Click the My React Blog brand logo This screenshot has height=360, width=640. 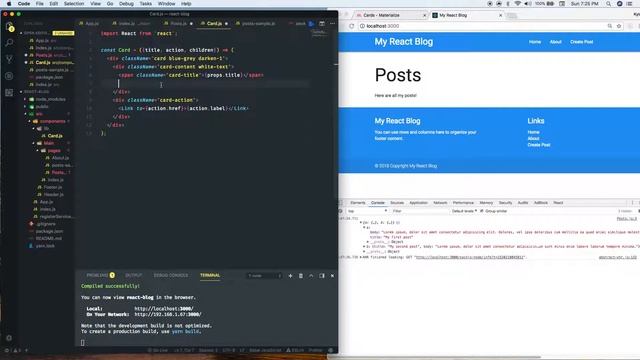(x=404, y=42)
